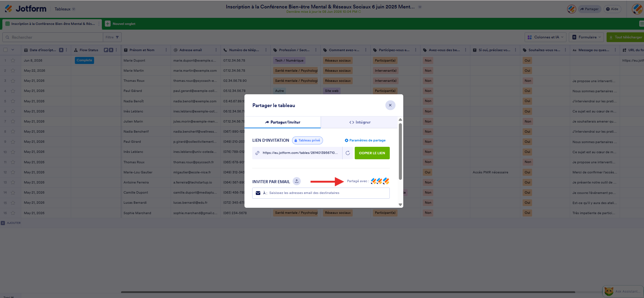Star row 16 Sophie Marchand
This screenshot has width=644, height=298.
click(13, 213)
